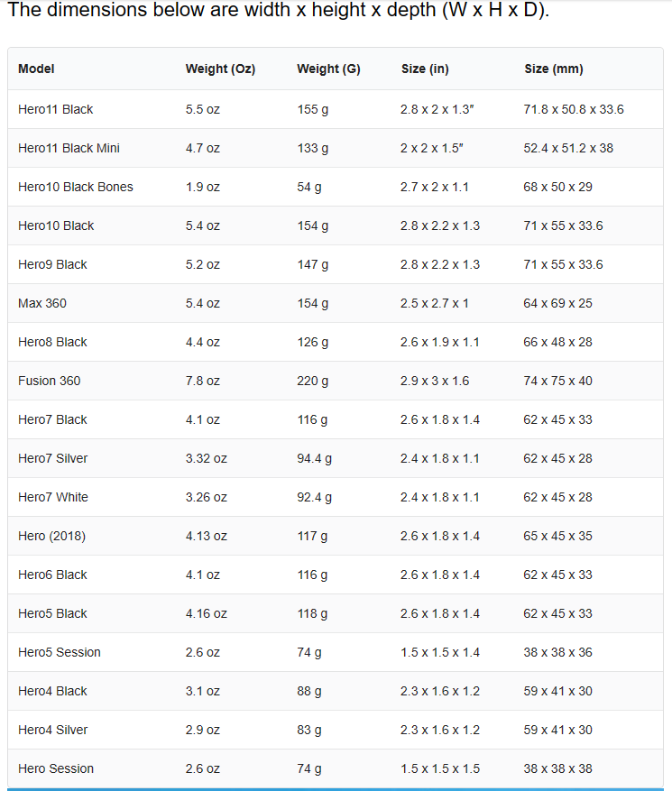Screen dimensions: 672x791
Task: Click the Hero (2018) model cell
Action: (51, 536)
